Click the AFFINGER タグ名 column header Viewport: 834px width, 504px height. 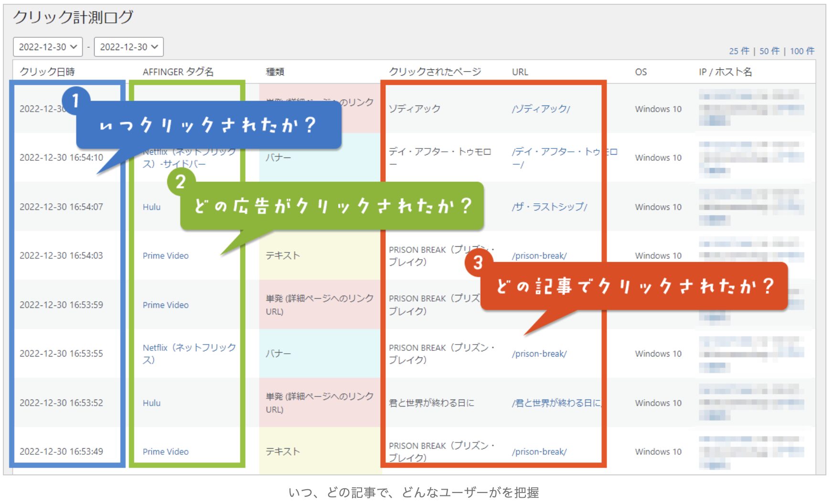[178, 72]
